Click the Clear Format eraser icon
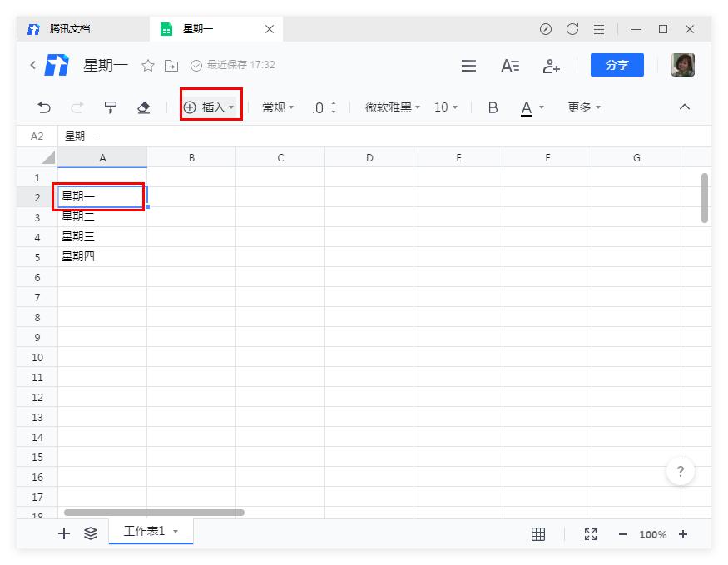The width and height of the screenshot is (728, 565). (143, 107)
